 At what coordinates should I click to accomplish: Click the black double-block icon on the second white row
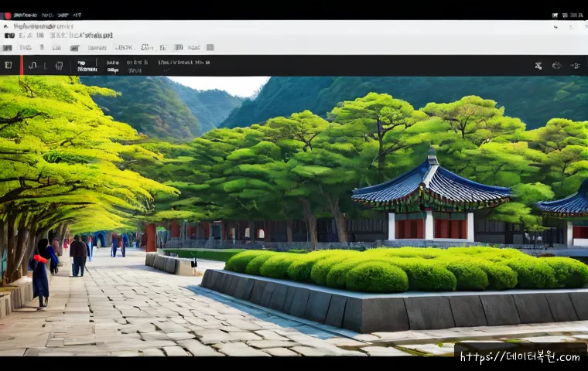click(x=9, y=36)
